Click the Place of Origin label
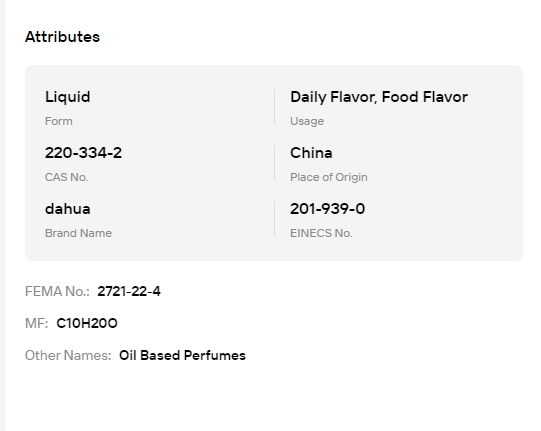 click(329, 177)
